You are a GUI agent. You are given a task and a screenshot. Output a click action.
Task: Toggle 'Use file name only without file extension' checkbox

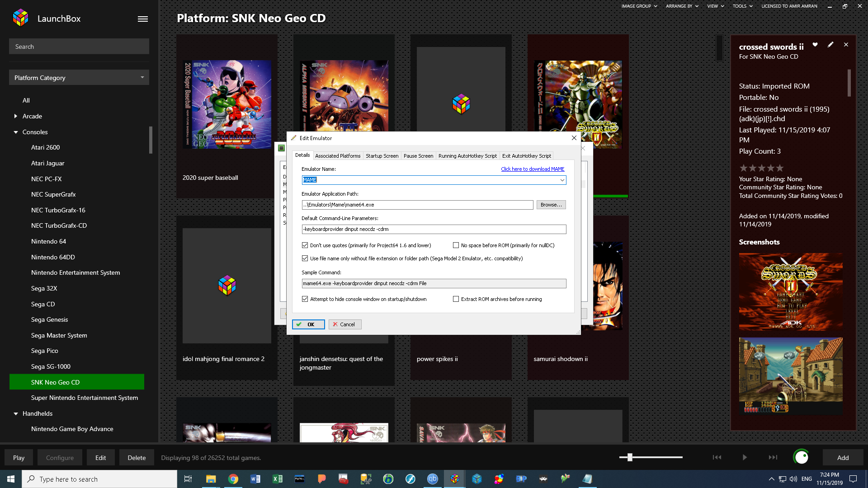pos(305,258)
